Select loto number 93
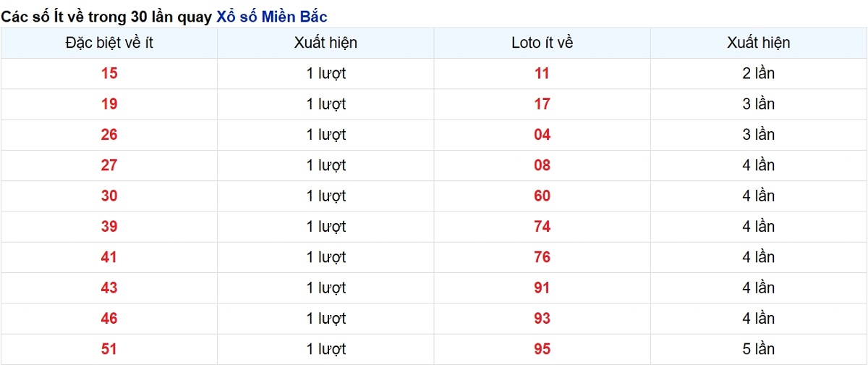The width and height of the screenshot is (868, 365). pyautogui.click(x=542, y=318)
